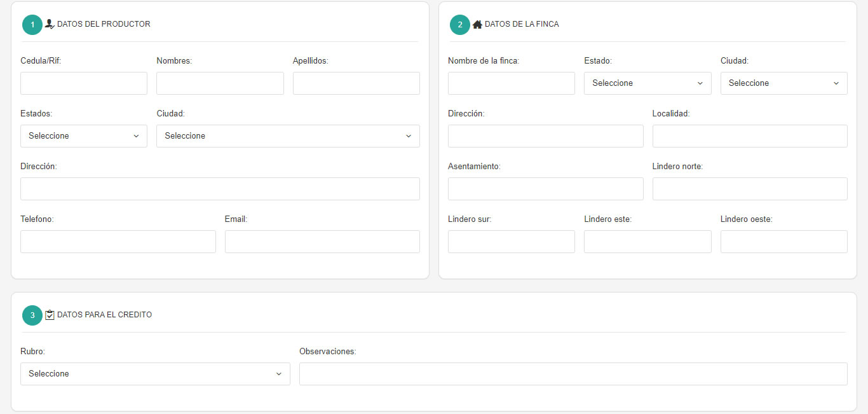Click the 'DATOS DE LA FINCA' heading text
Screen dimensions: 868x414
coord(522,24)
